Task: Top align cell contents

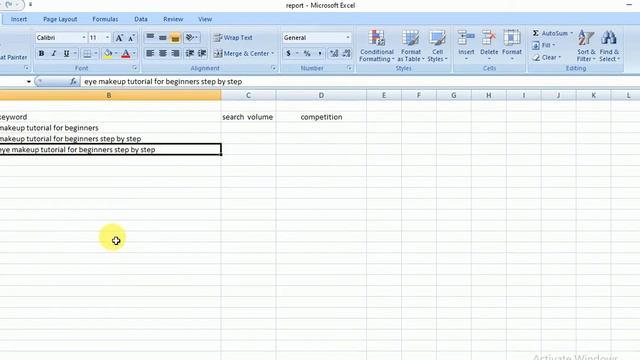Action: [150, 38]
